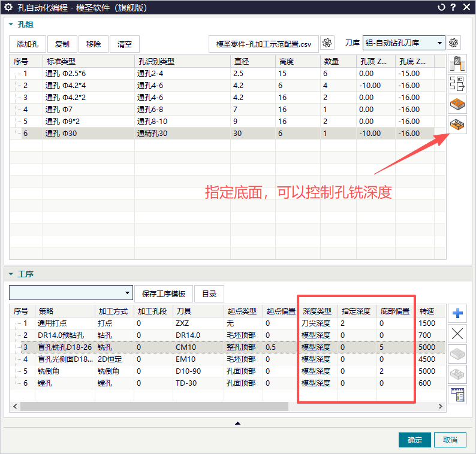Image resolution: width=476 pixels, height=454 pixels.
Task: Click the 复制 button
Action: (x=62, y=44)
